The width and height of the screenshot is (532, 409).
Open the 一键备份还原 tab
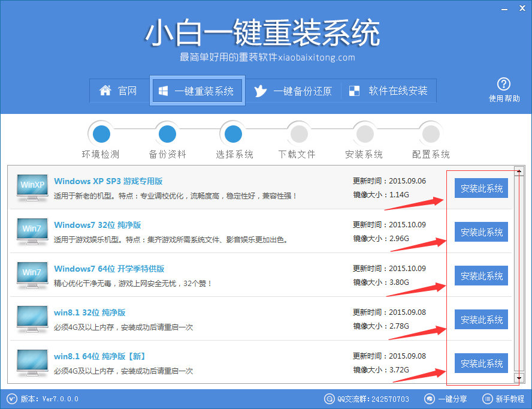pos(294,91)
